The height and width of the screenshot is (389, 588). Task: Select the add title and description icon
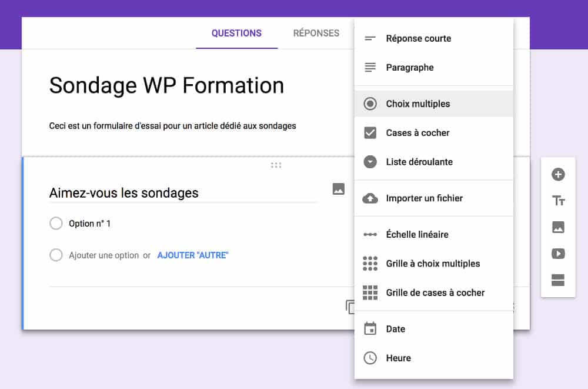[x=557, y=201]
